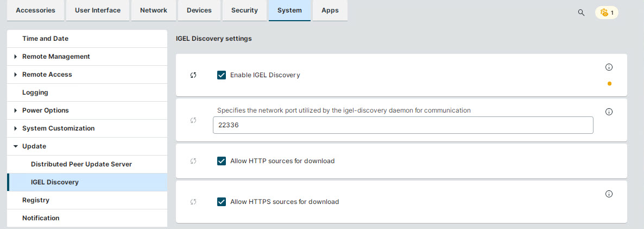Select IGEL Discovery in sidebar

coord(87,182)
